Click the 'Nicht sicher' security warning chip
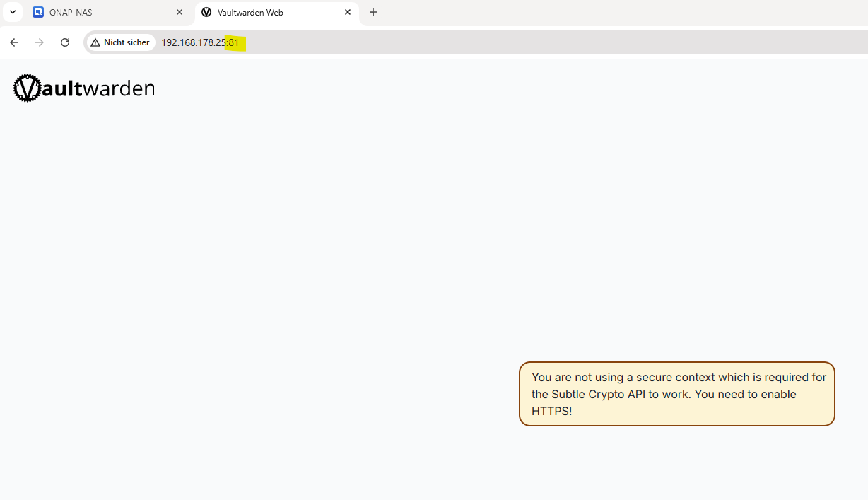 pos(121,42)
